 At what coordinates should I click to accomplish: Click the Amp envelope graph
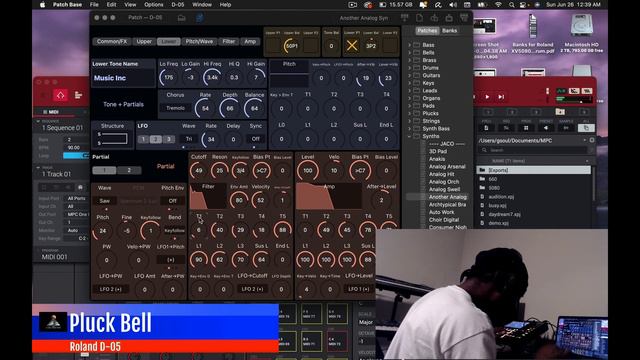tap(329, 196)
